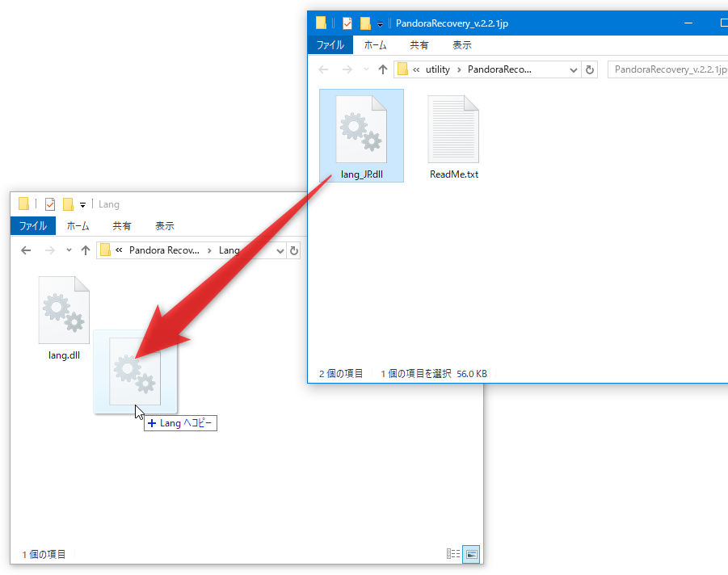The image size is (728, 575).
Task: Go up one folder in Lang window
Action: pos(86,250)
